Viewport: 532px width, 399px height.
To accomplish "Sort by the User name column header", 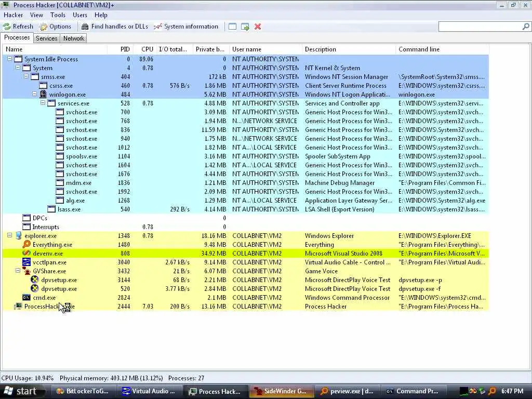I will (x=265, y=49).
